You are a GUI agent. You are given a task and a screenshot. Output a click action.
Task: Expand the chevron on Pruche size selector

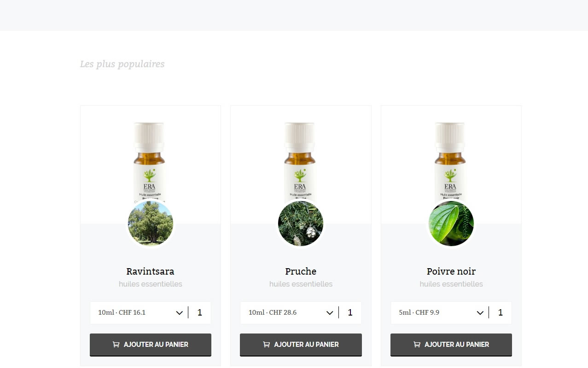(x=330, y=313)
